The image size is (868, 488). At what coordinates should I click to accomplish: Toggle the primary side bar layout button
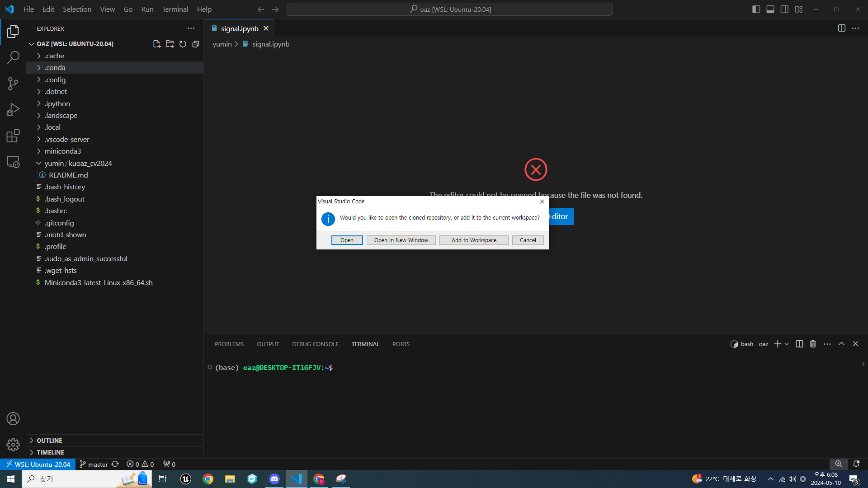tap(756, 9)
